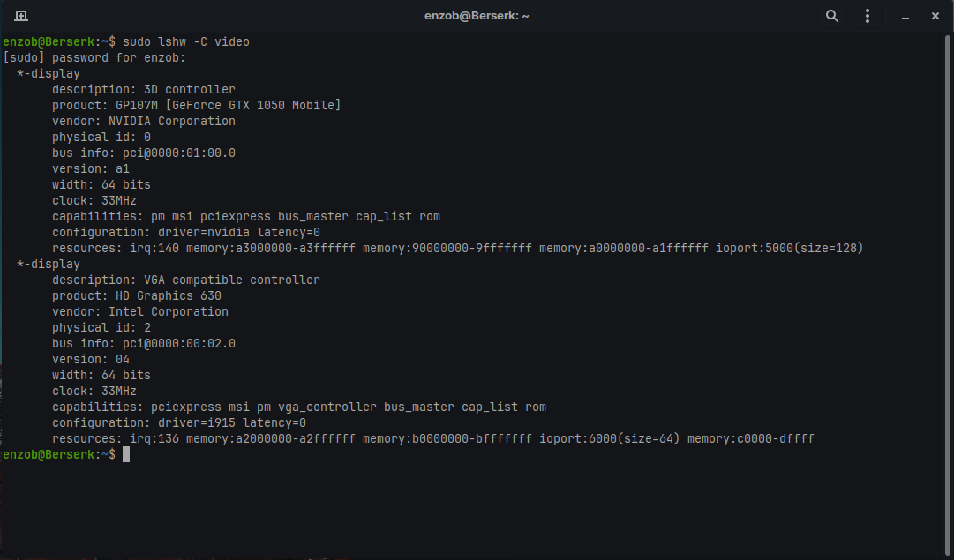The width and height of the screenshot is (954, 560).
Task: Click the vendor: Intel Corporation line
Action: pyautogui.click(x=140, y=311)
